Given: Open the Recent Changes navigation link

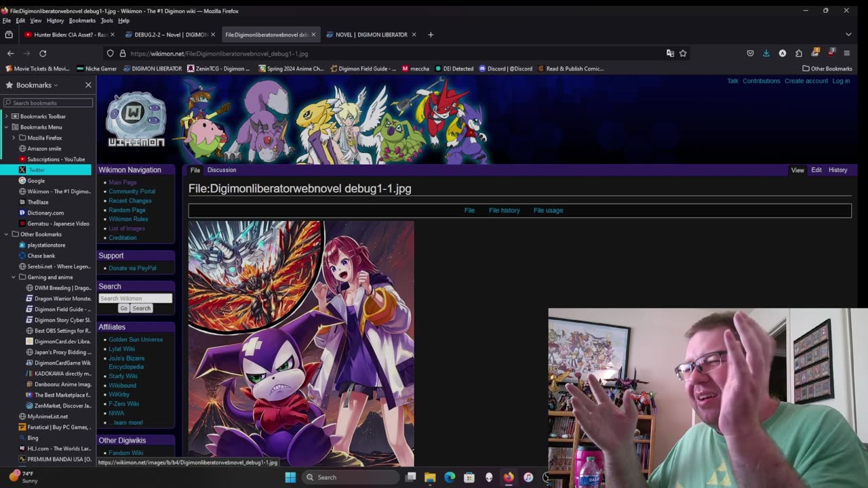Looking at the screenshot, I should (130, 201).
